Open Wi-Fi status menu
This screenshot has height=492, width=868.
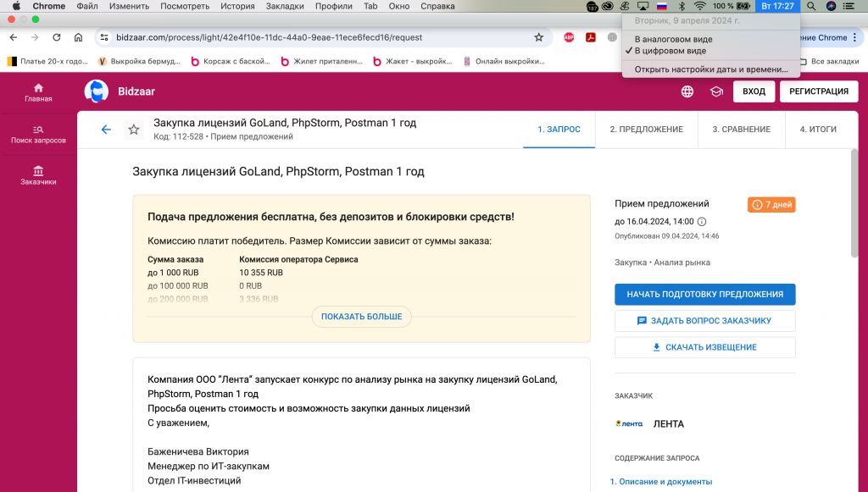coord(699,6)
